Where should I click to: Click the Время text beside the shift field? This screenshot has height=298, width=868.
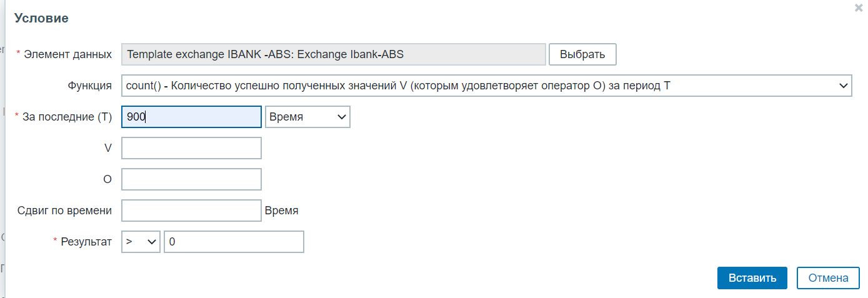pyautogui.click(x=281, y=211)
